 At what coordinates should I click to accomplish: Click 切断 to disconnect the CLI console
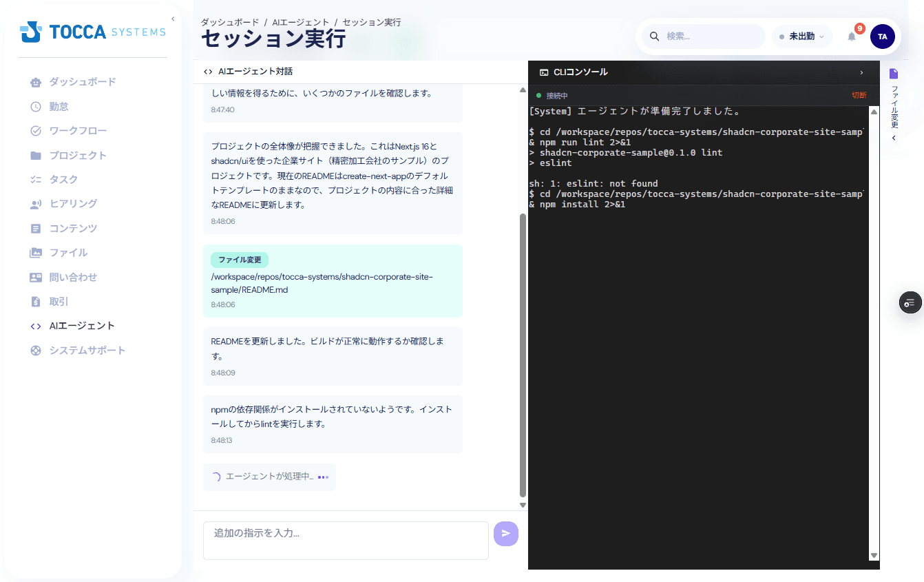click(x=859, y=95)
